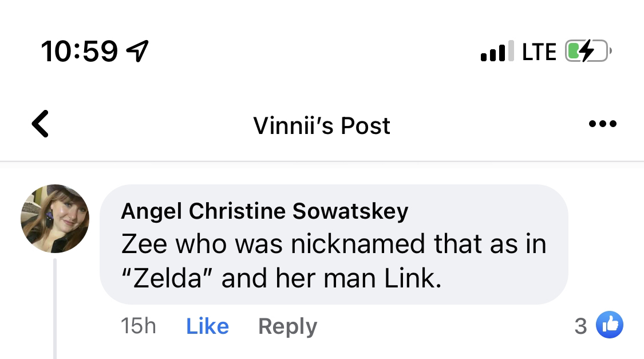Tap the LTE network indicator
This screenshot has height=359, width=644.
click(x=539, y=52)
